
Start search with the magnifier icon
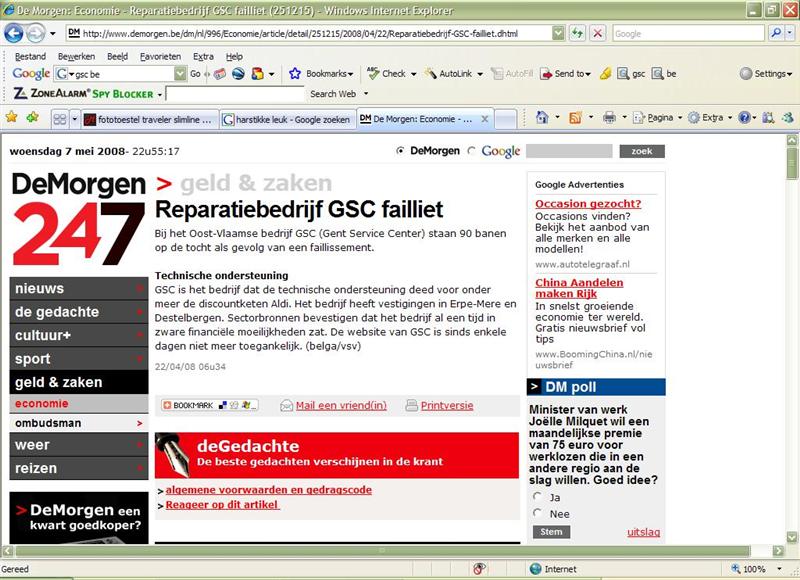coord(776,33)
